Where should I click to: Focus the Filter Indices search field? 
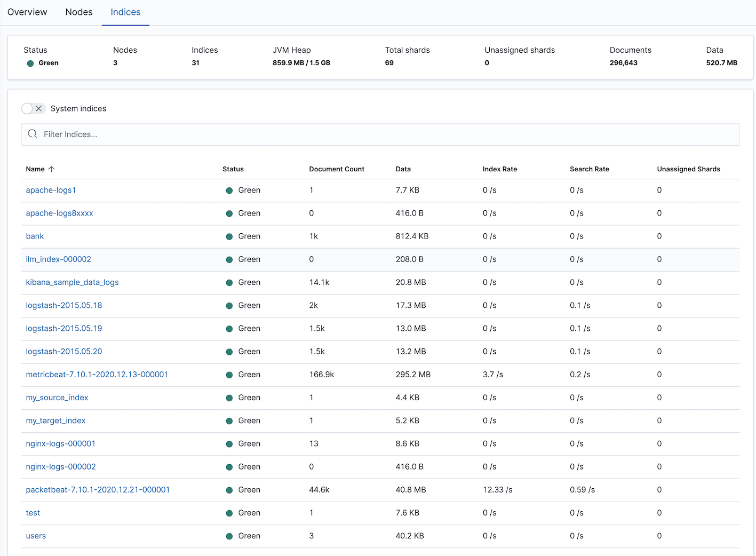coord(380,134)
